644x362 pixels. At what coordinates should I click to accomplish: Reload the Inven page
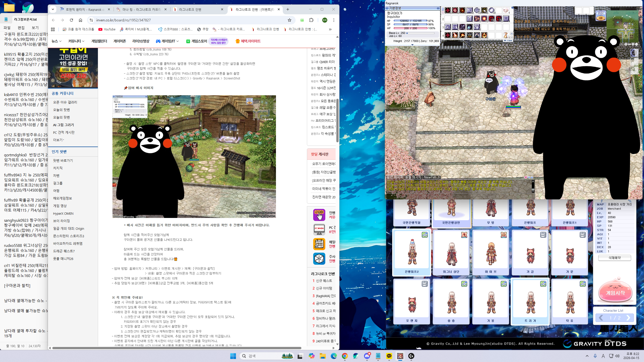[71, 20]
